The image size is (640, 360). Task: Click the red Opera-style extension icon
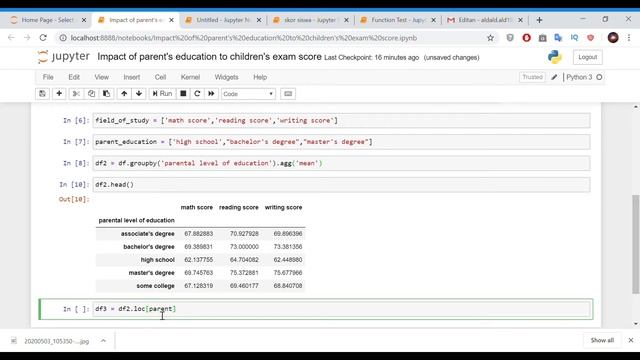click(x=527, y=38)
